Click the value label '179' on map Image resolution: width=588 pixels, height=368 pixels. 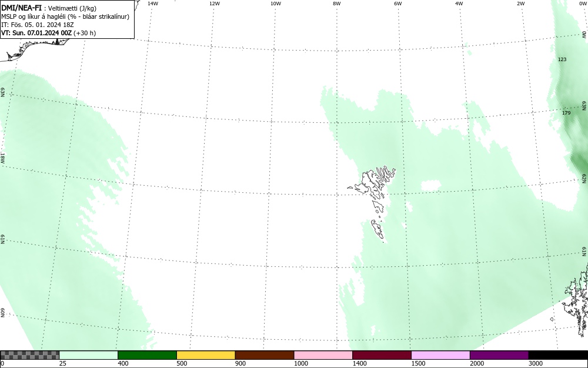point(566,113)
